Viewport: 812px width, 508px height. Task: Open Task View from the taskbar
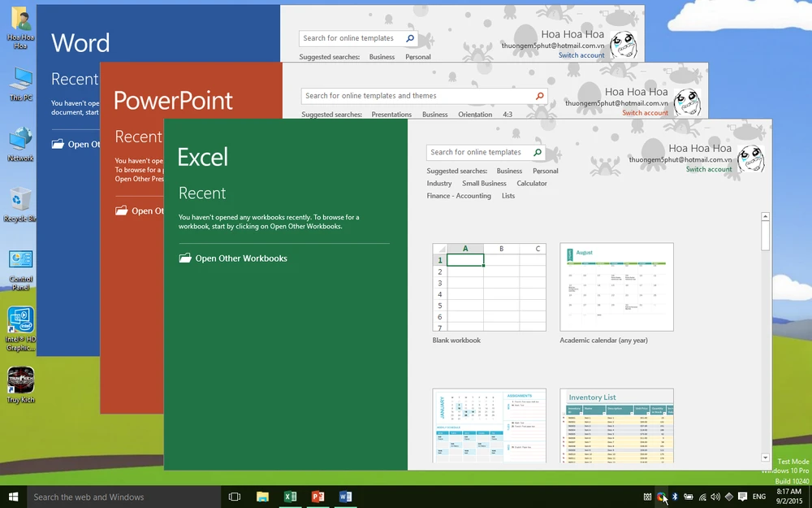[x=235, y=496]
